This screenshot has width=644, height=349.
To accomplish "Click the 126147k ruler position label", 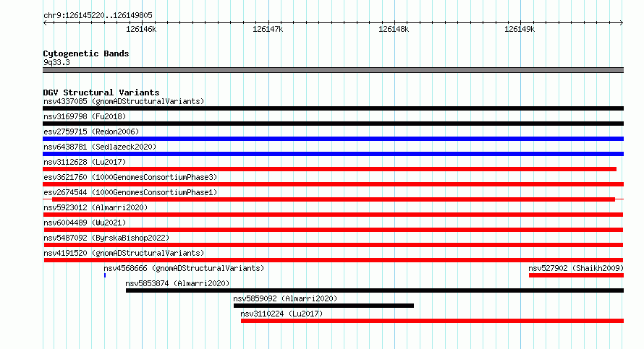I will tap(268, 29).
